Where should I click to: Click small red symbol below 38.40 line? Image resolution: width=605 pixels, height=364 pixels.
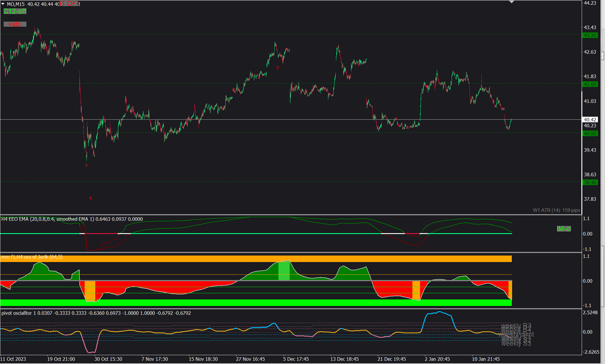[x=91, y=198]
